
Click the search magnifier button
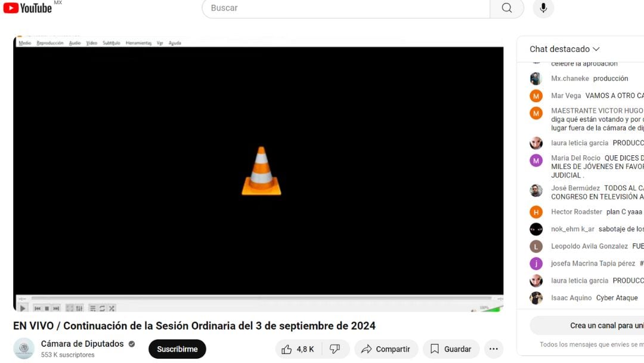506,8
